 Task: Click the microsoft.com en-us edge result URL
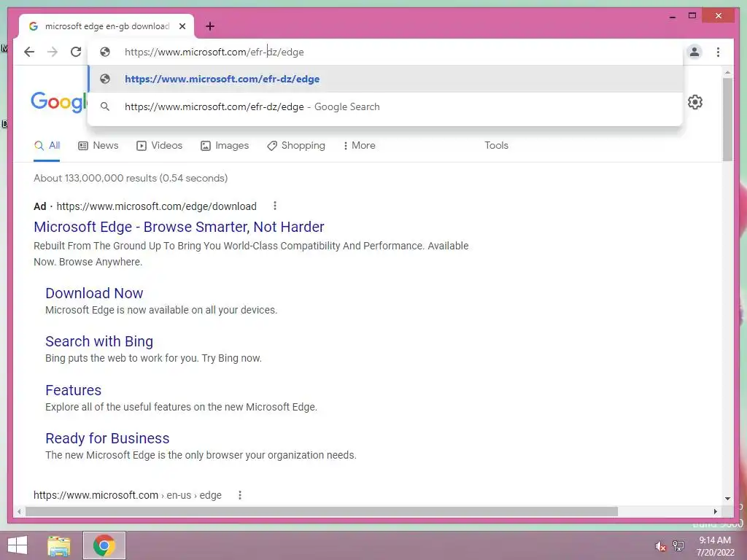point(127,495)
